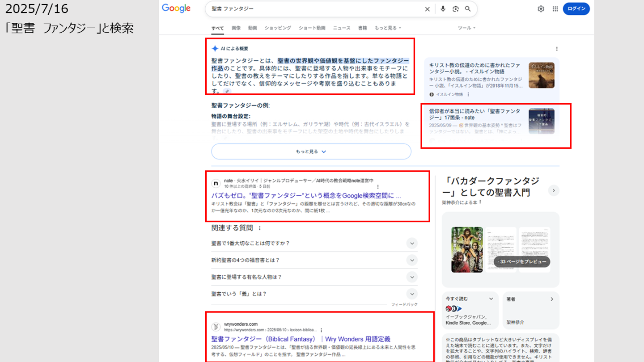Open the wrywonders 聖書ファンタジー result link
Screen dimensions: 644x362
click(301, 339)
